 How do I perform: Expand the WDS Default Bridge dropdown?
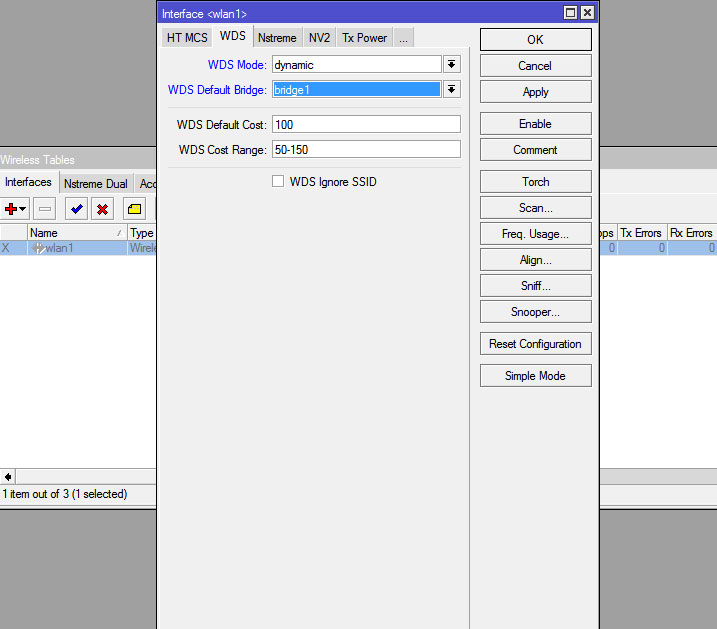452,90
